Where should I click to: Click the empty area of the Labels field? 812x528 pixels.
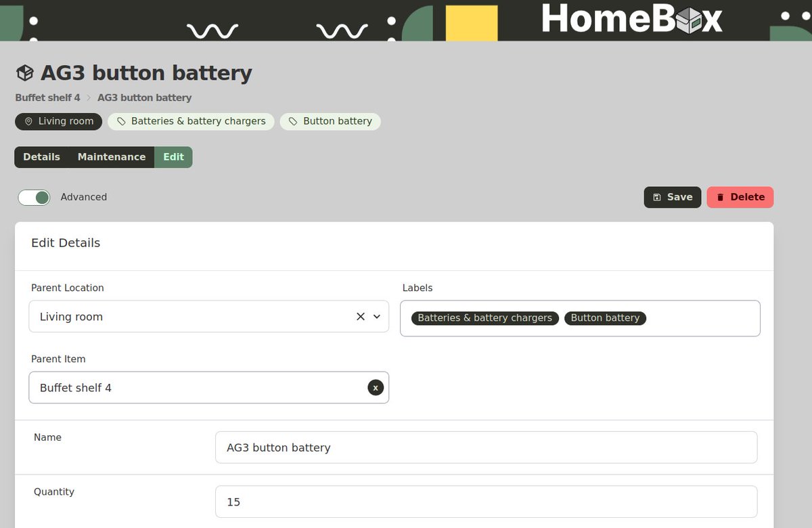(x=702, y=318)
